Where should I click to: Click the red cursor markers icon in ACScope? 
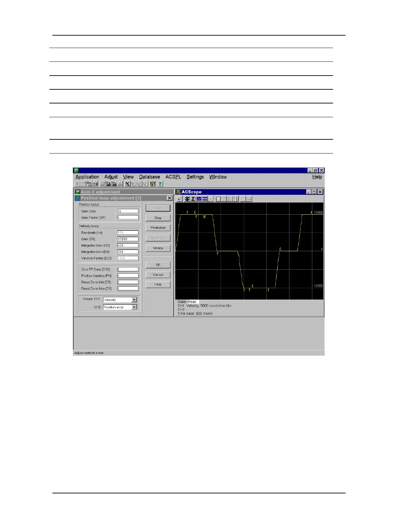235,199
